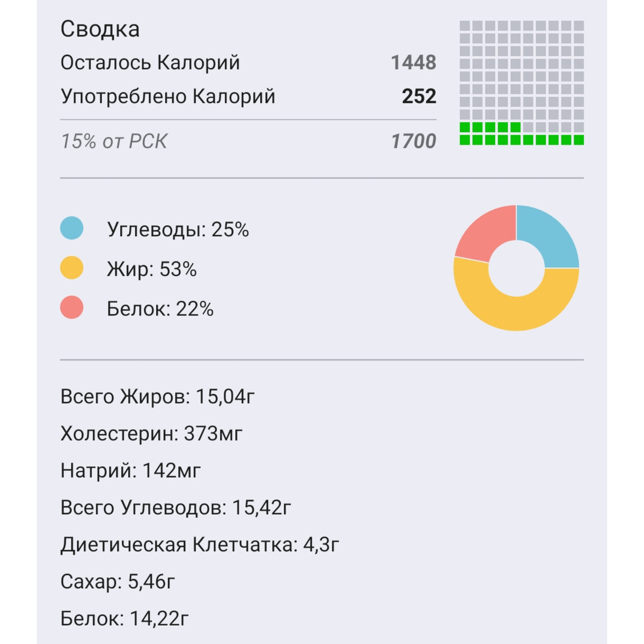
Task: Tap the Осталось Калорий row
Action: [x=248, y=63]
